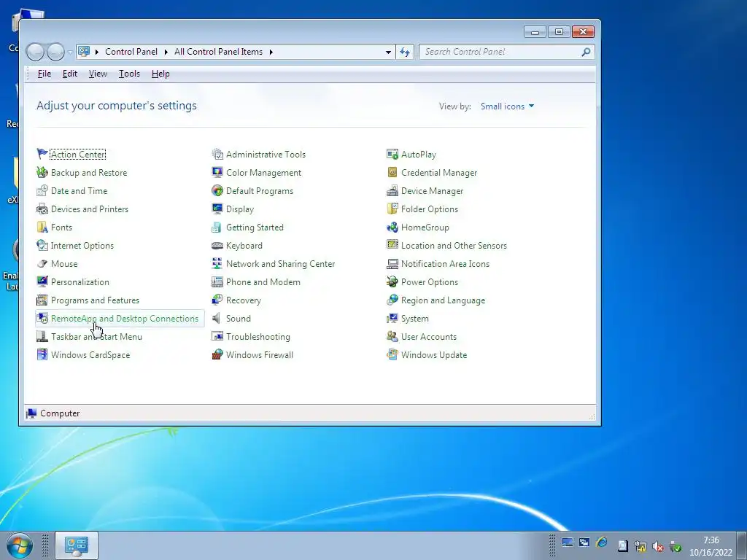The image size is (747, 560).
Task: Click the refresh button beside address bar
Action: pyautogui.click(x=404, y=52)
